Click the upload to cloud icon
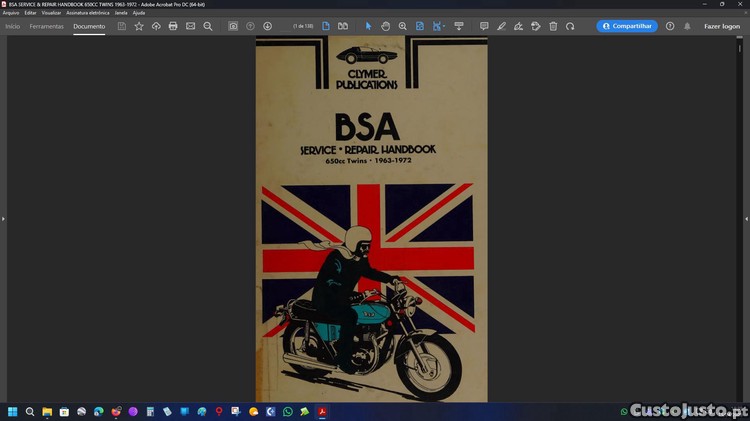Image resolution: width=750 pixels, height=421 pixels. tap(156, 26)
